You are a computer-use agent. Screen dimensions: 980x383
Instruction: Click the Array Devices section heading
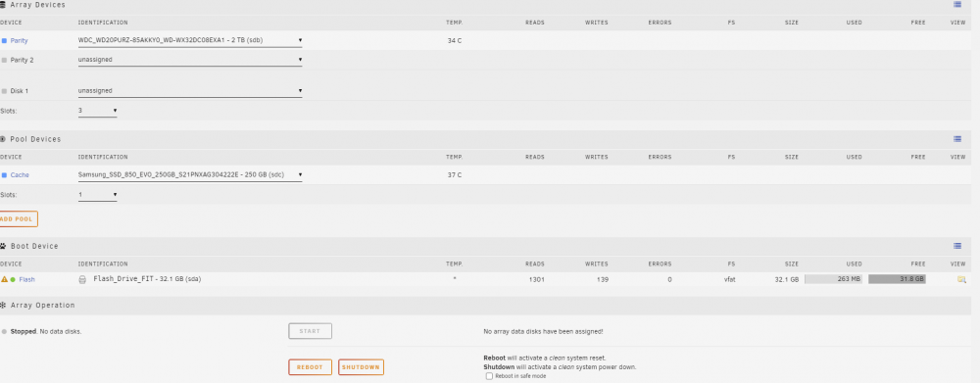[x=37, y=4]
